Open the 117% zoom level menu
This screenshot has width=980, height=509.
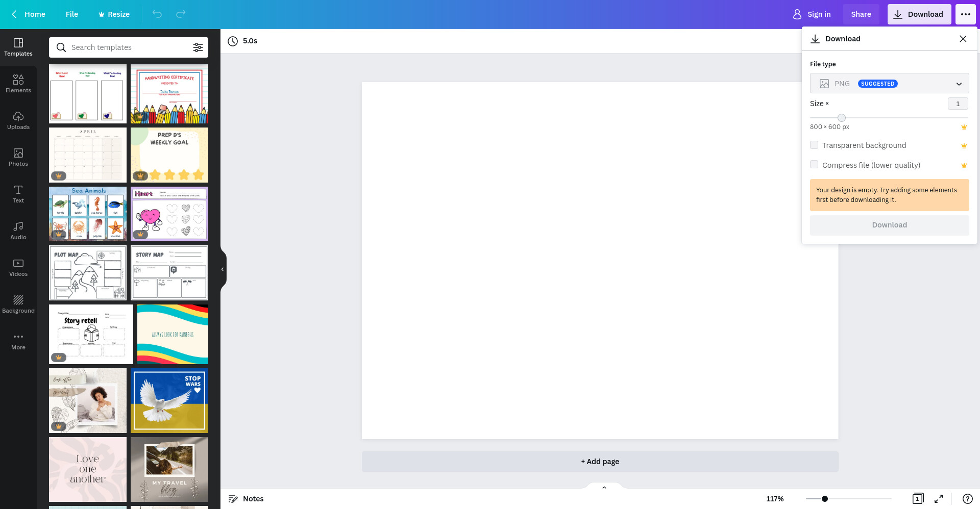[x=775, y=499]
